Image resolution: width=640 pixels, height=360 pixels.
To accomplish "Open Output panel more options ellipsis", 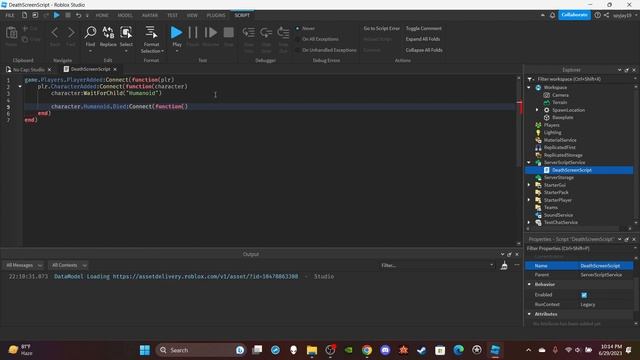I will [x=517, y=265].
